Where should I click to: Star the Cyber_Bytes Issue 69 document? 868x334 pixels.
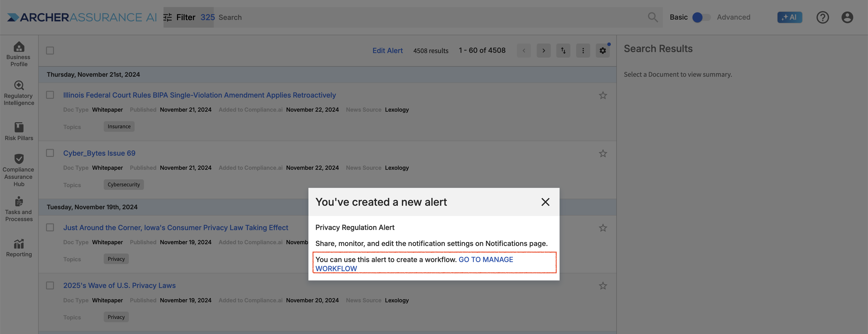pyautogui.click(x=603, y=153)
